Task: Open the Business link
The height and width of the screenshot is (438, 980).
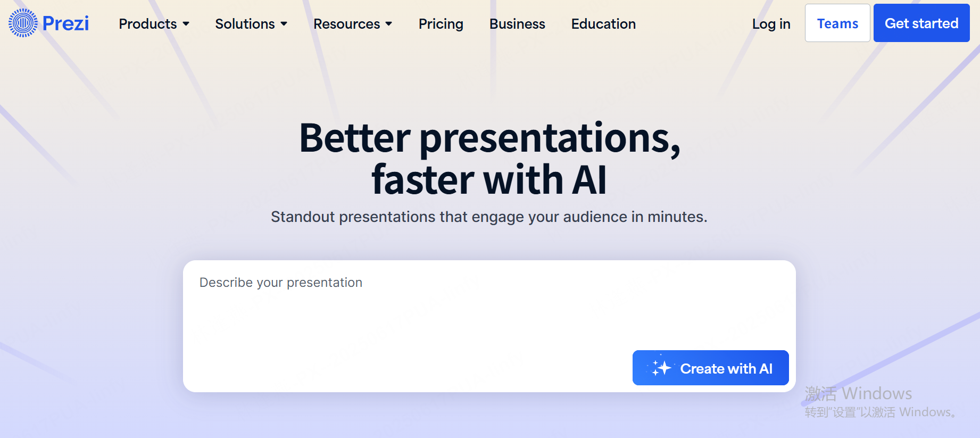Action: click(x=517, y=24)
